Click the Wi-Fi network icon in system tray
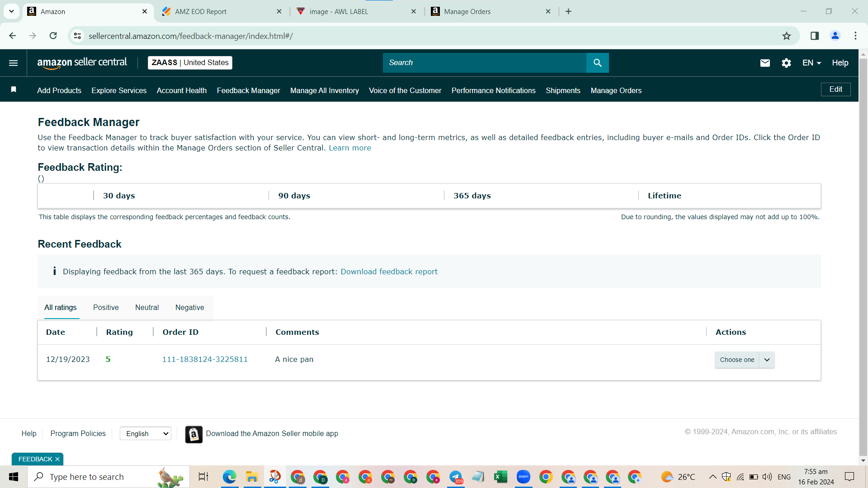 coord(741,477)
